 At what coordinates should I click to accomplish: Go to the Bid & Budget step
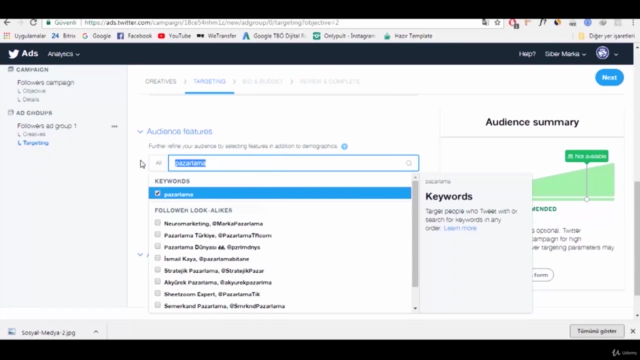[x=262, y=82]
